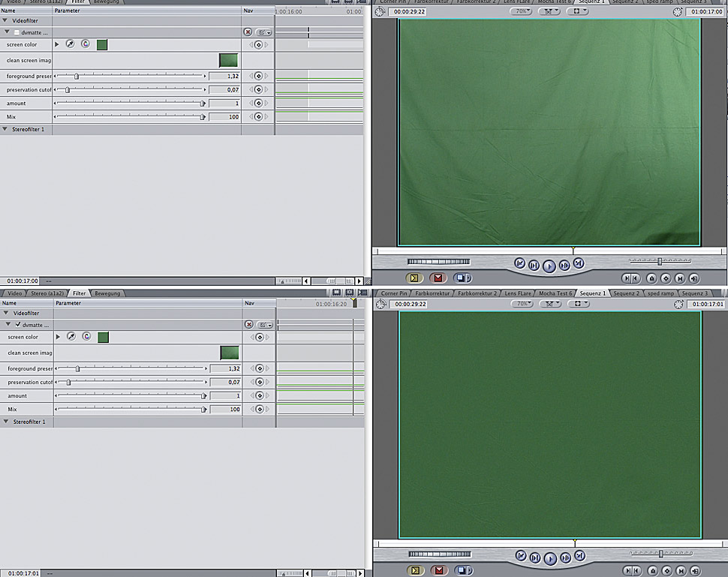The width and height of the screenshot is (728, 577).
Task: Click amount value field in lower panel
Action: (x=225, y=396)
